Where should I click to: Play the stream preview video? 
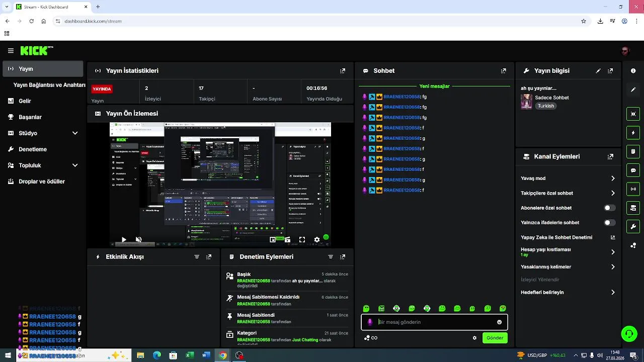[x=124, y=240]
